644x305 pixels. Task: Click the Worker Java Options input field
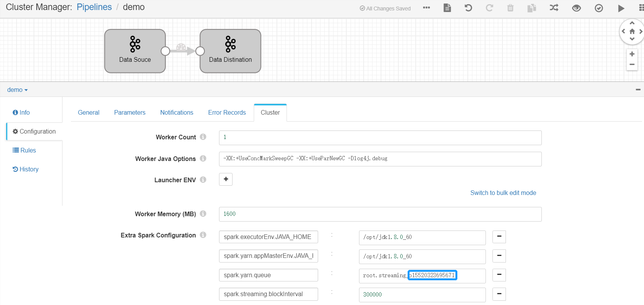click(380, 159)
